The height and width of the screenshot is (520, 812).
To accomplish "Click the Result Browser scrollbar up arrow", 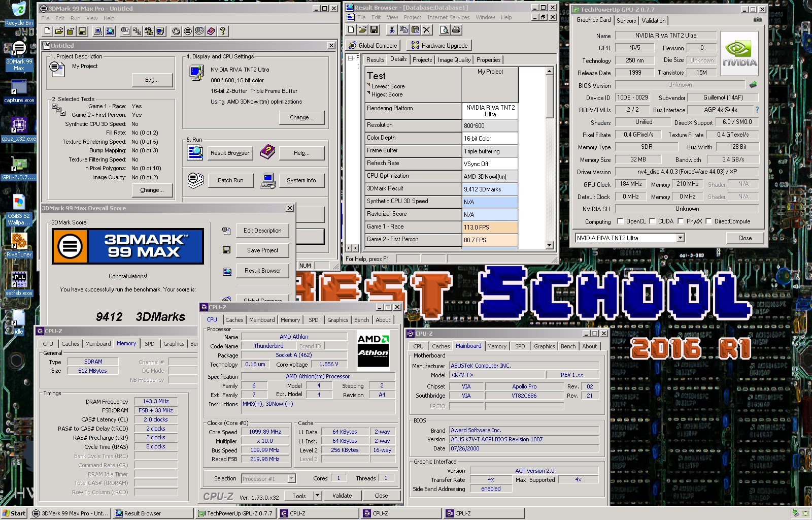I will click(549, 72).
